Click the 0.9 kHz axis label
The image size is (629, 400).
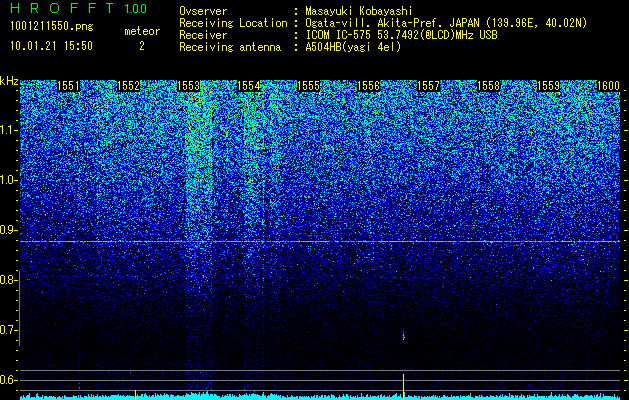(8, 230)
